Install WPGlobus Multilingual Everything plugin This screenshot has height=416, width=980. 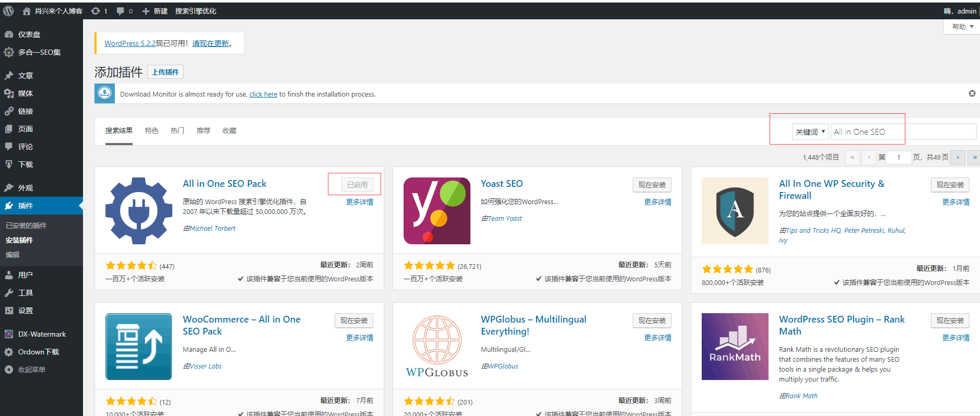[x=652, y=320]
